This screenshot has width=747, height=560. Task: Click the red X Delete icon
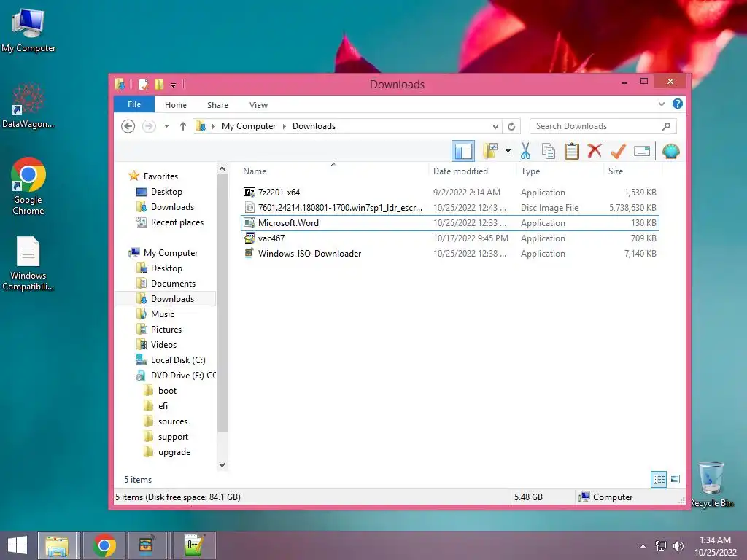point(595,151)
